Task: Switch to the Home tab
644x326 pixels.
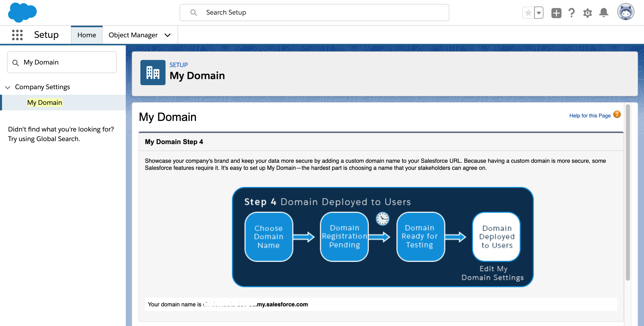Action: coord(87,35)
